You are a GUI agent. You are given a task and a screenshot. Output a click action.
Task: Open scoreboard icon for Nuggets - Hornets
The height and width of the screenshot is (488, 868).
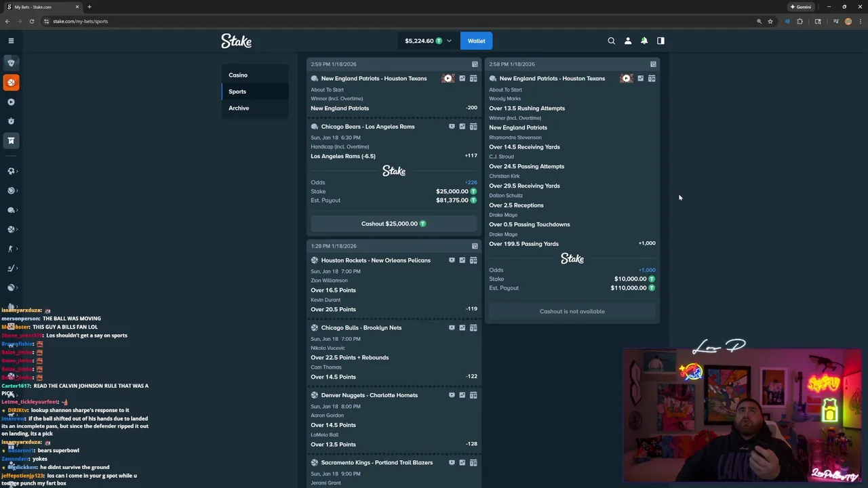pos(473,395)
